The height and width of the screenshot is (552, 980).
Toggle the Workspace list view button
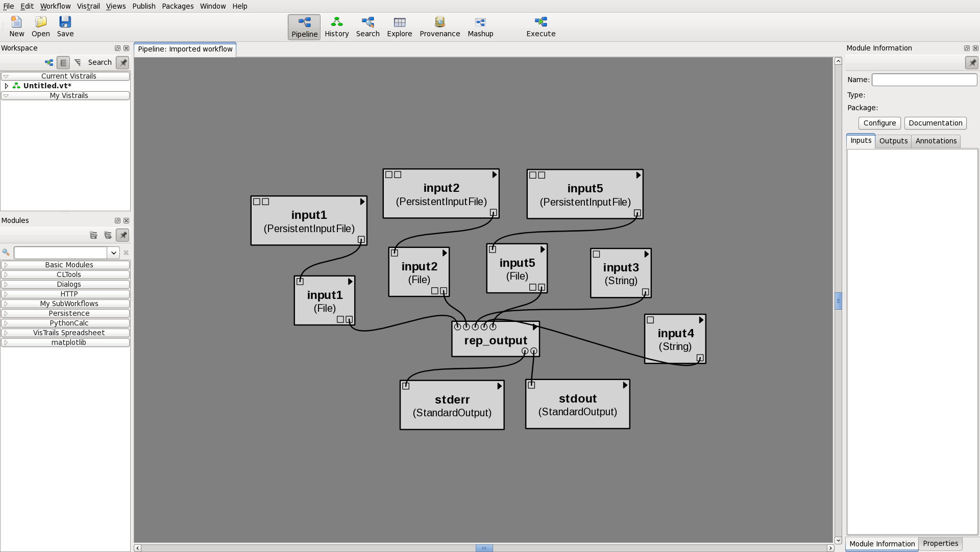click(x=63, y=62)
